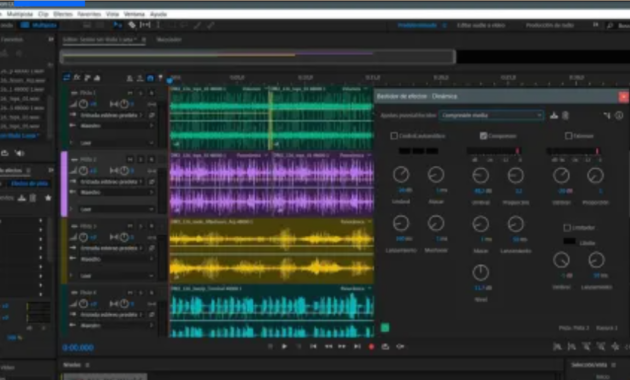Click the red Record transport button
The height and width of the screenshot is (380, 630).
371,346
